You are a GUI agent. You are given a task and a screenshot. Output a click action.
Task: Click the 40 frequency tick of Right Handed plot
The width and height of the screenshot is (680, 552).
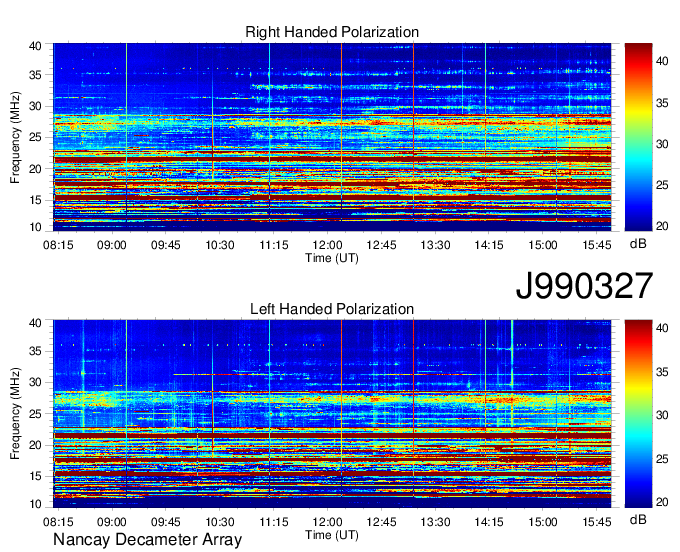(x=35, y=46)
